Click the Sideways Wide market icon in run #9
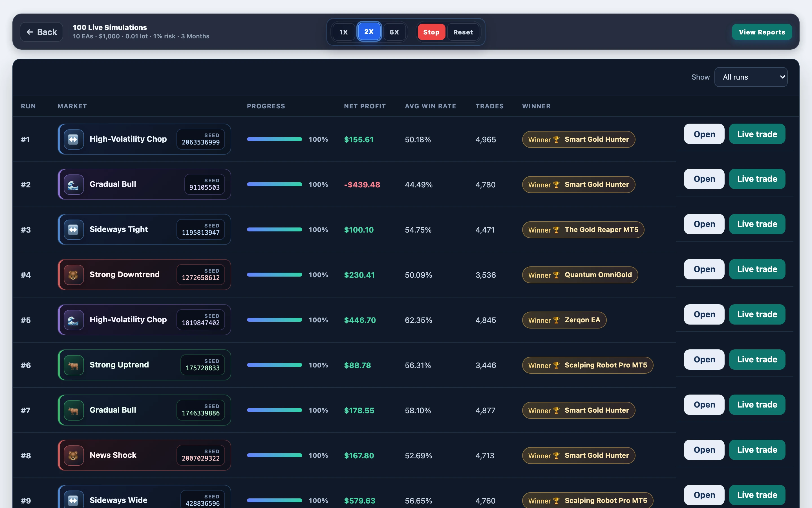The height and width of the screenshot is (508, 812). coord(74,501)
